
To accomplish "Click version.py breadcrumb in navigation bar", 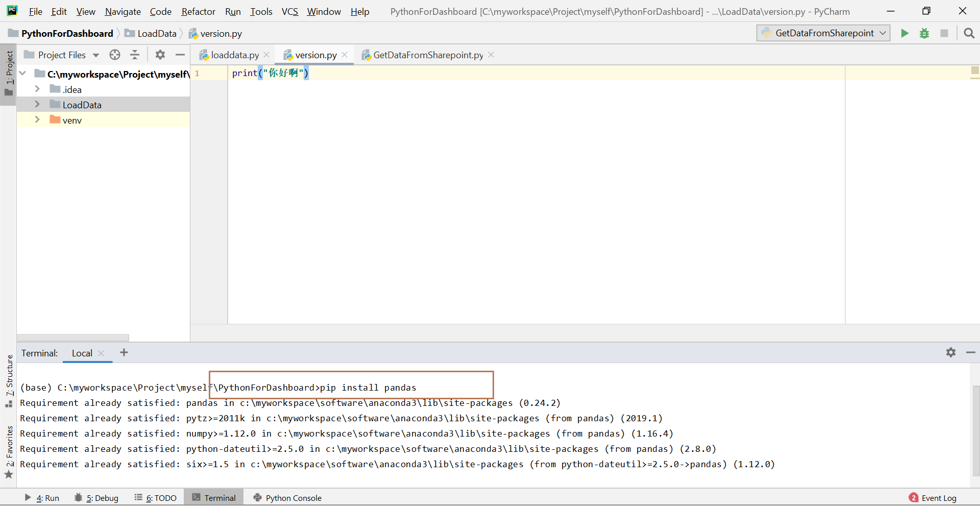I will (x=215, y=33).
